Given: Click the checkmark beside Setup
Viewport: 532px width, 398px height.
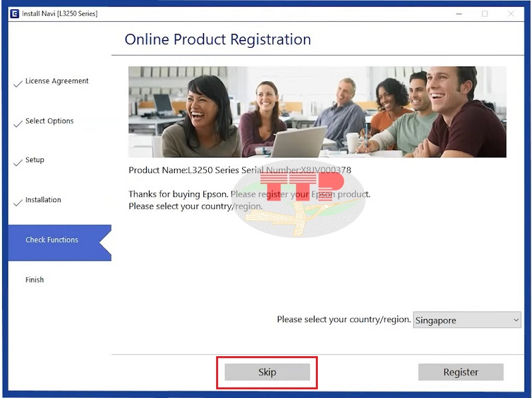Looking at the screenshot, I should [x=18, y=163].
